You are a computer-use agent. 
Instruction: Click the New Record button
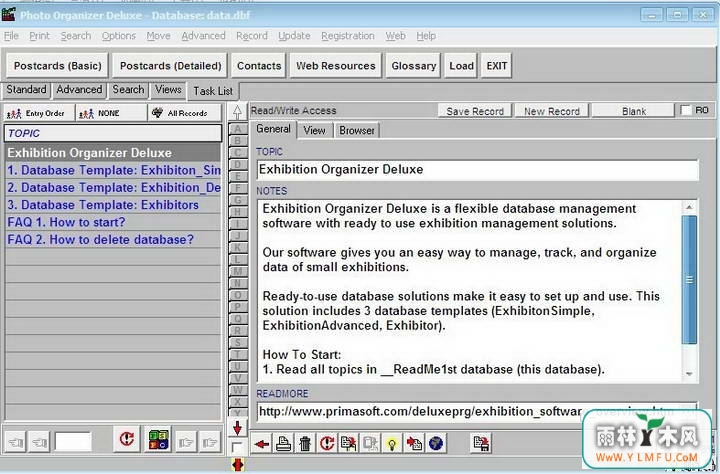[x=551, y=111]
